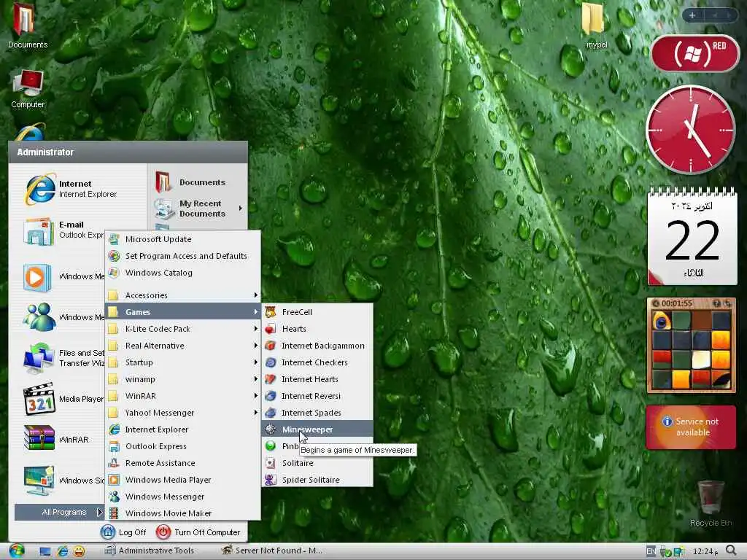Click the red clock gadget
The image size is (747, 560).
[x=690, y=130]
